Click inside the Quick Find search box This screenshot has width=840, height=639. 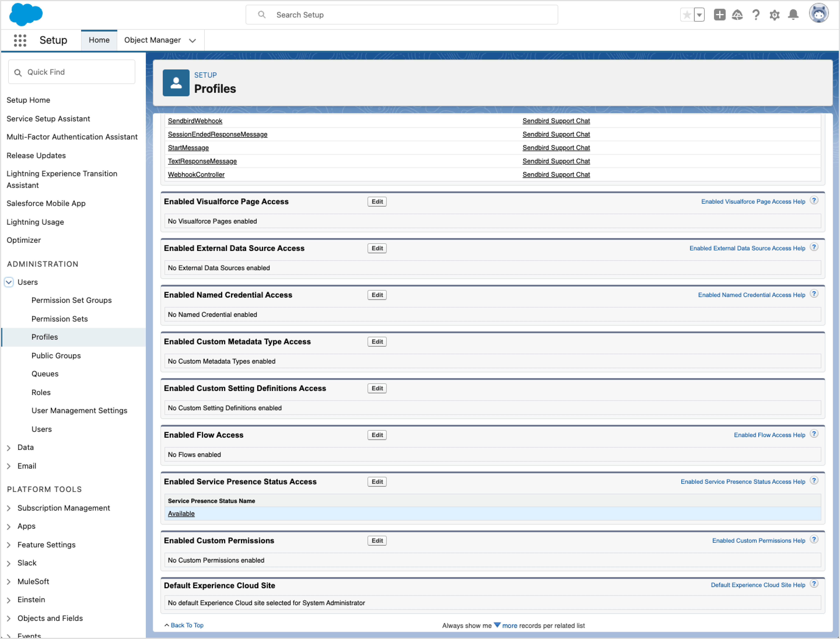tap(72, 72)
